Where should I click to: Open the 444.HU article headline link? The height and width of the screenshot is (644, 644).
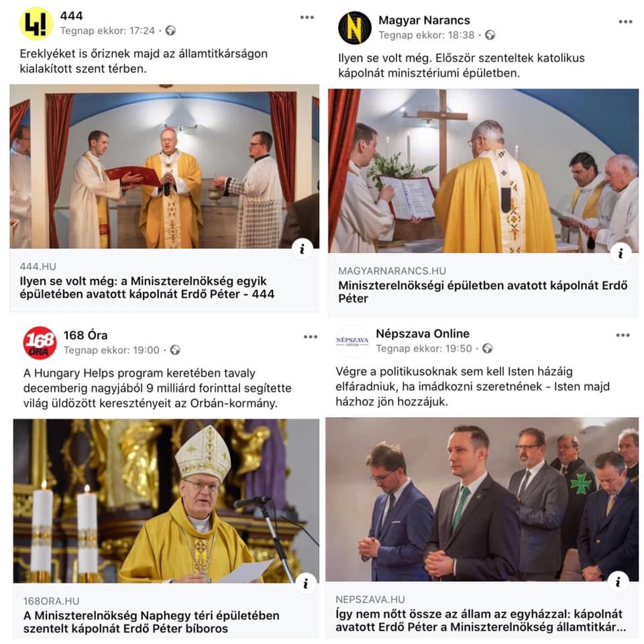[147, 287]
